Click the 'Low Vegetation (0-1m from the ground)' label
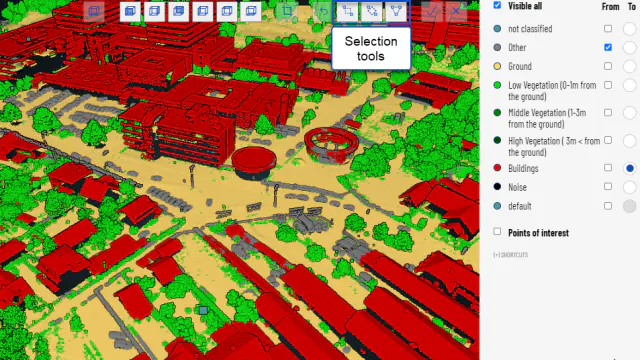Screen dimensions: 640x360 point(552,91)
